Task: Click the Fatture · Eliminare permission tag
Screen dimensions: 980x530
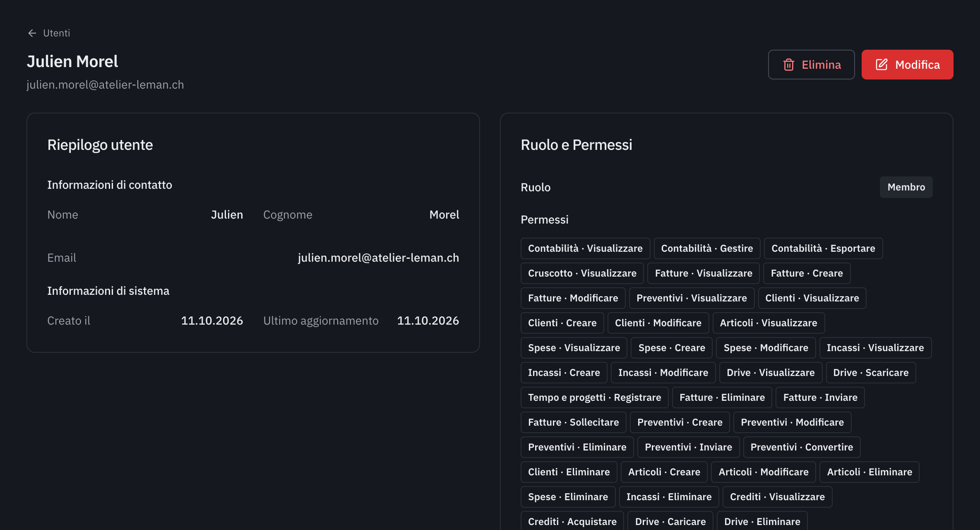Action: 722,397
